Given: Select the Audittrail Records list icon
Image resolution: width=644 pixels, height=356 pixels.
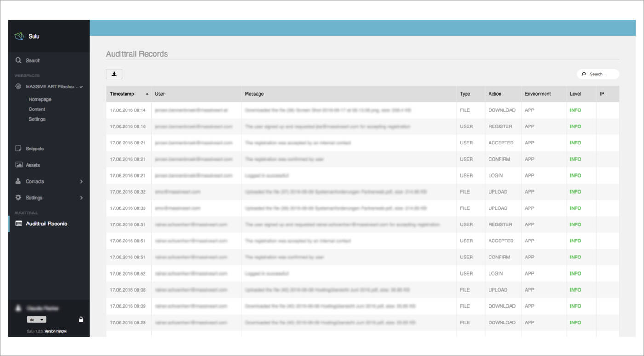Looking at the screenshot, I should point(18,224).
